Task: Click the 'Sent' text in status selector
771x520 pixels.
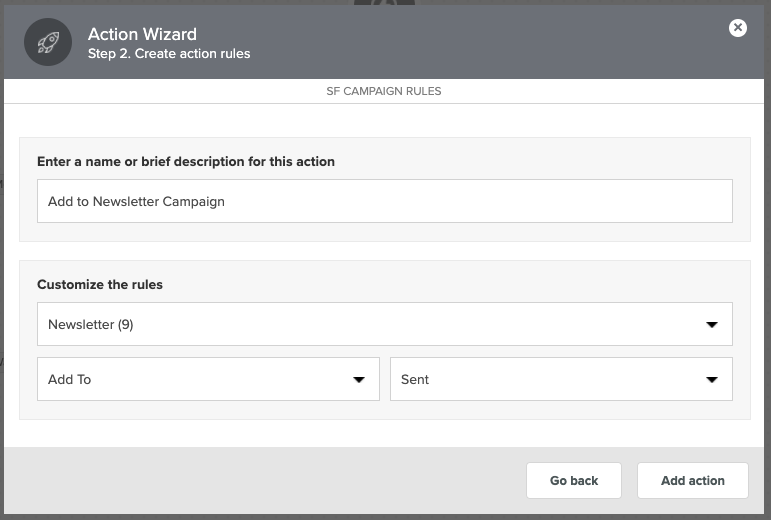Action: (415, 379)
